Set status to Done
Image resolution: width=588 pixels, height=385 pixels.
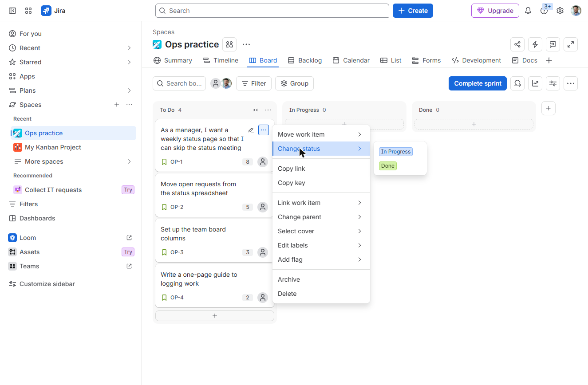(388, 166)
